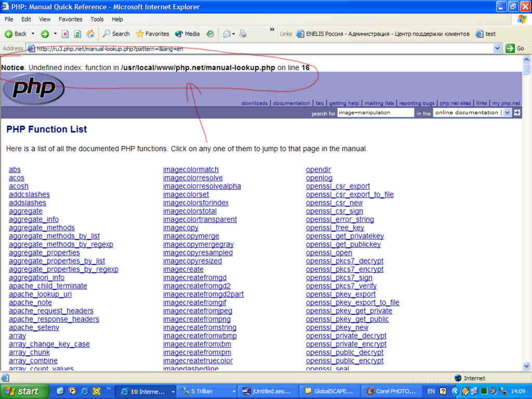Click the Back navigation button
532x399 pixels.
tap(16, 34)
